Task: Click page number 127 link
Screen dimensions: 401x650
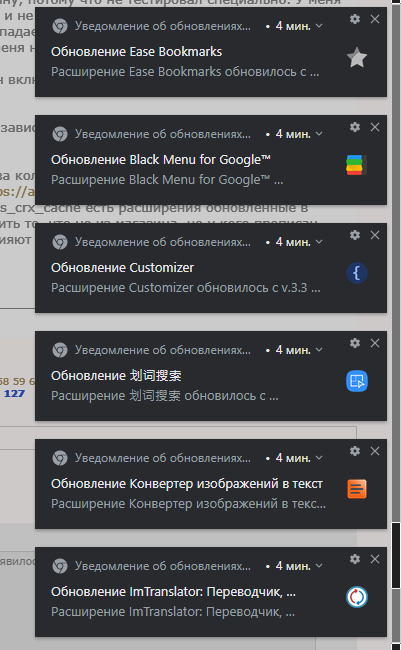Action: [x=14, y=393]
